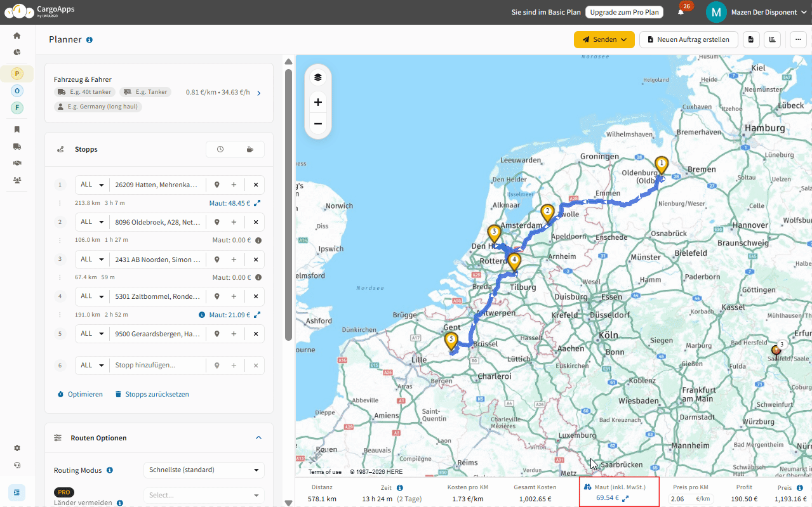
Task: Open the map layers selector
Action: [x=318, y=77]
